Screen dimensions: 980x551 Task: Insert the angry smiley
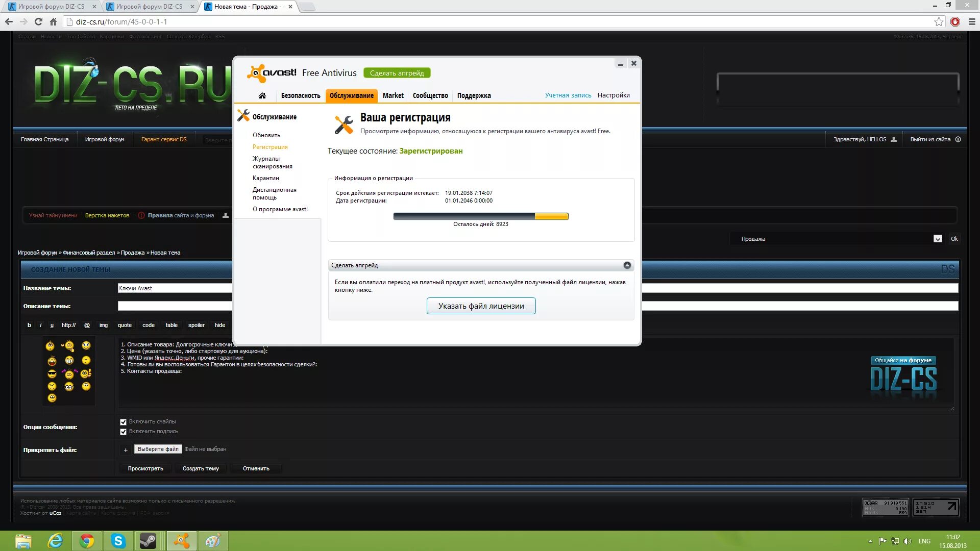click(52, 386)
